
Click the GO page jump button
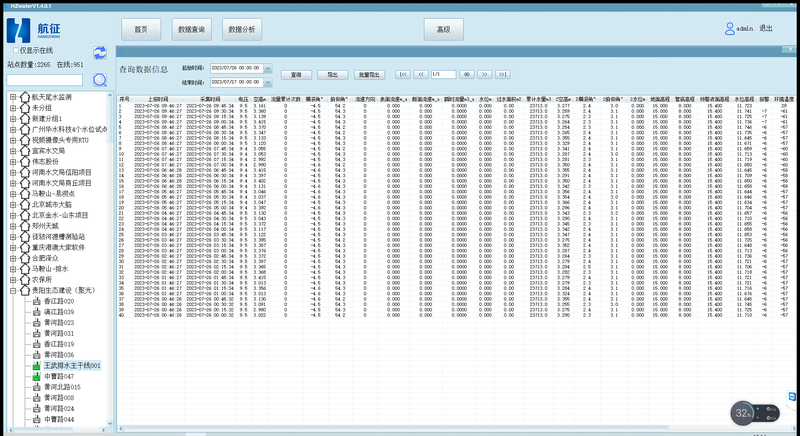[466, 74]
